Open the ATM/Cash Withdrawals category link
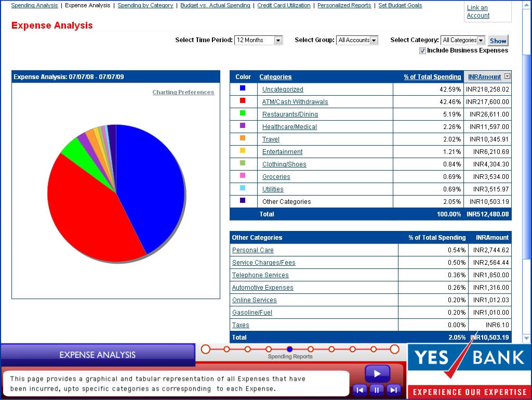The height and width of the screenshot is (400, 532). point(295,102)
